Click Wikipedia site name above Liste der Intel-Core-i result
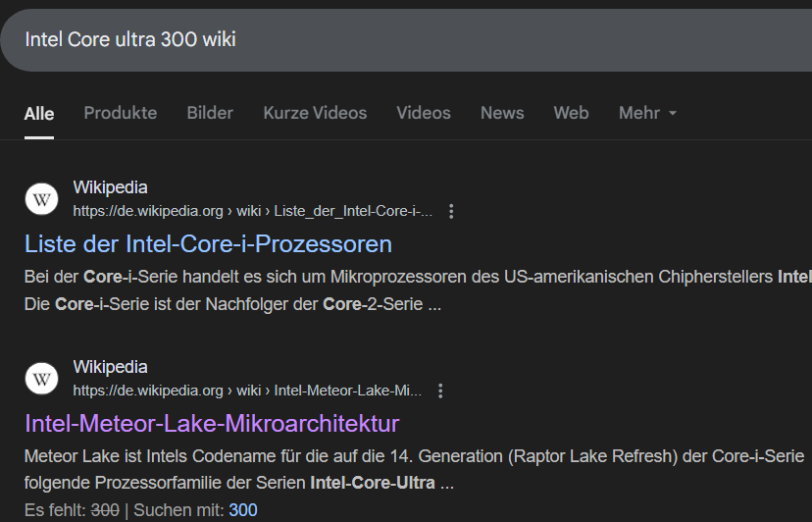The width and height of the screenshot is (812, 522). (x=110, y=187)
